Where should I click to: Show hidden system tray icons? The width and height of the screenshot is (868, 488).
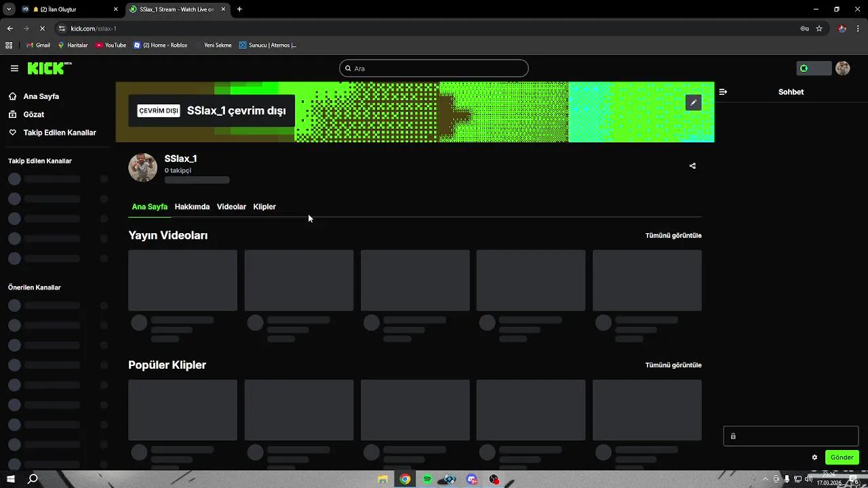766,479
